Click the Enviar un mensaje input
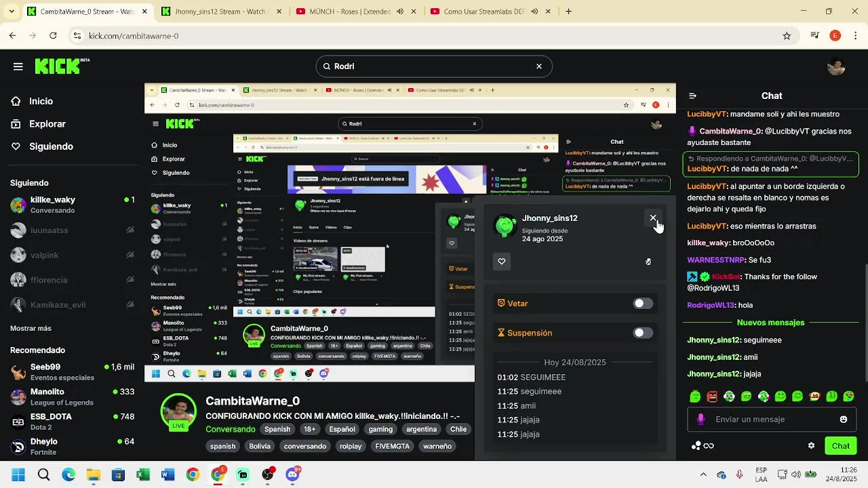 pyautogui.click(x=772, y=420)
